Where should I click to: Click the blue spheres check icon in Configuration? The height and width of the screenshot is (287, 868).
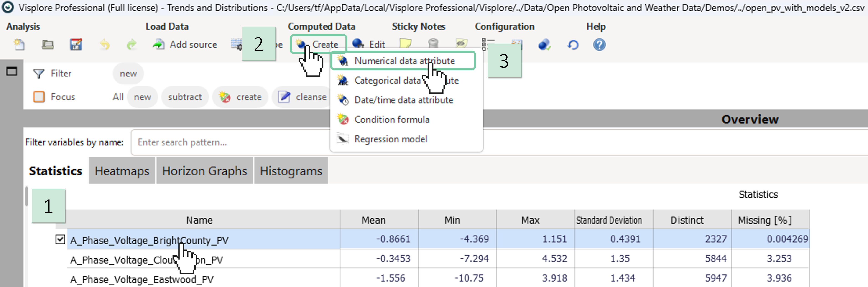544,44
